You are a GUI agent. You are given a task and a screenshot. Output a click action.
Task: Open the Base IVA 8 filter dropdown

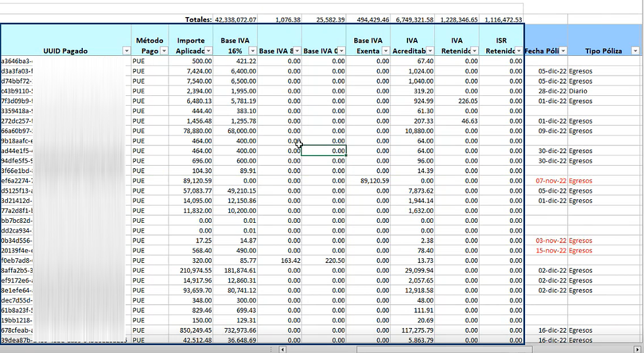coord(297,51)
